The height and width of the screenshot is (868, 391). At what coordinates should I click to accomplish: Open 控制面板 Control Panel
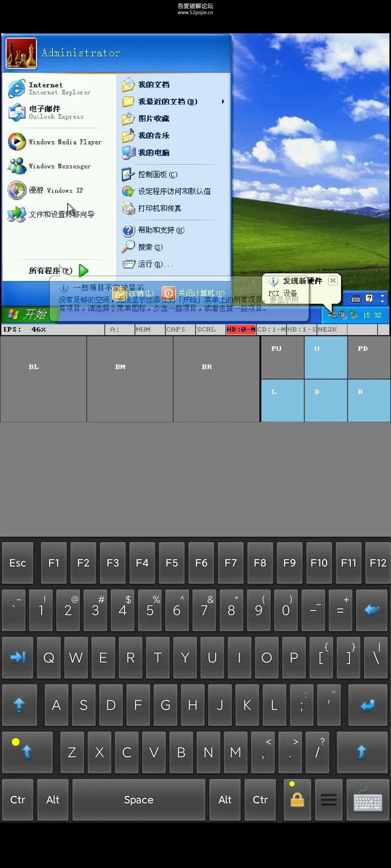(x=129, y=174)
